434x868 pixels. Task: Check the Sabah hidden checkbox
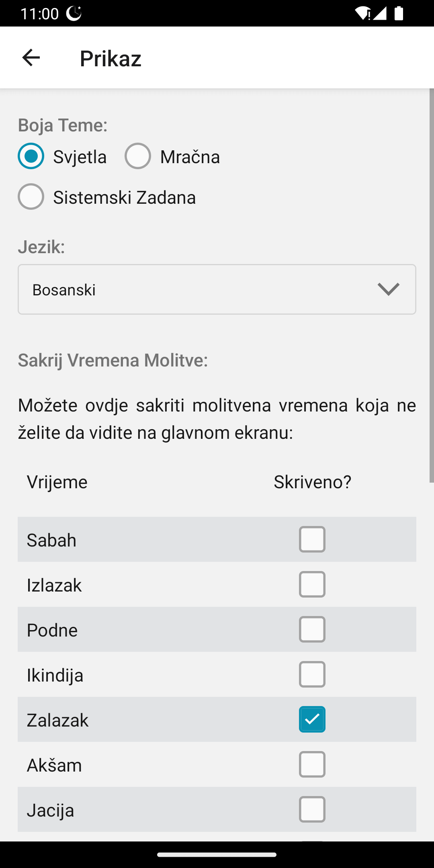(312, 539)
